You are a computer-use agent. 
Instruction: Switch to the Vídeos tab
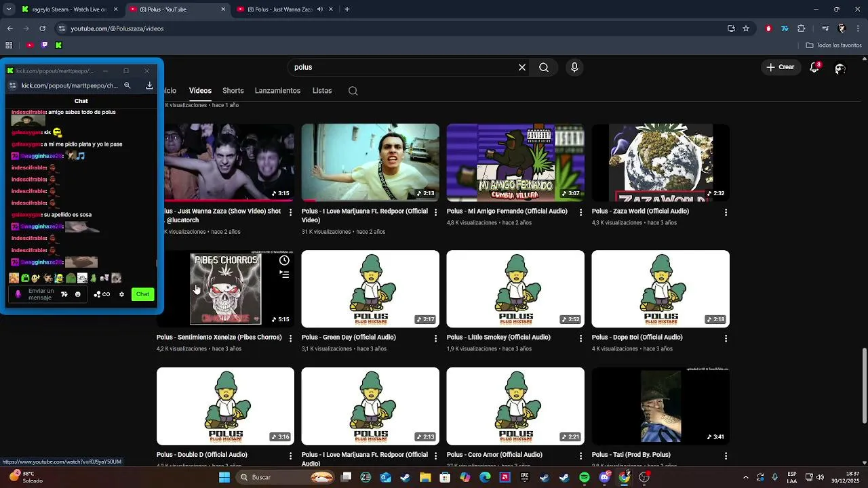click(200, 91)
